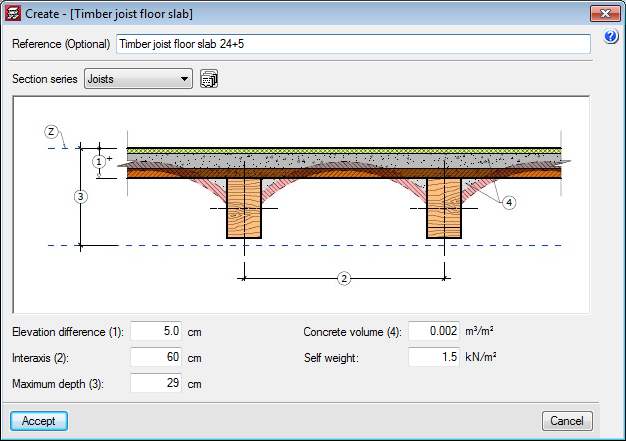Click the circled 2 interaxis marker

pyautogui.click(x=344, y=278)
